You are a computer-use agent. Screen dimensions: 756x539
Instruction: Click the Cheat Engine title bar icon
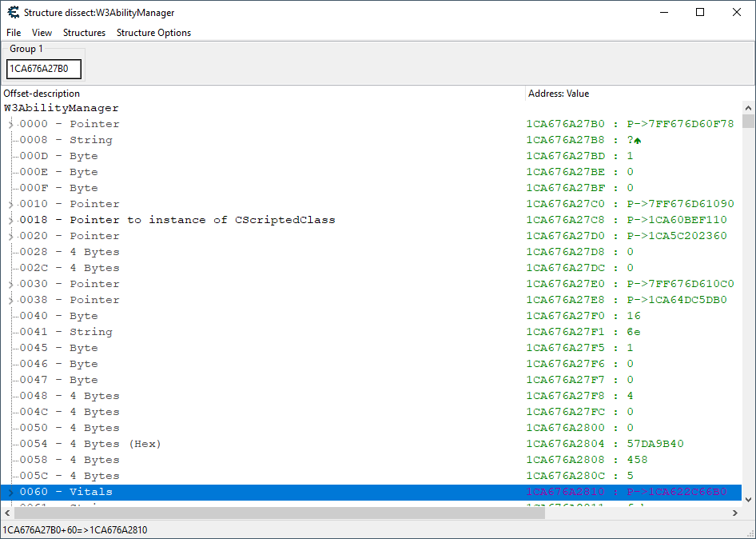click(x=14, y=13)
